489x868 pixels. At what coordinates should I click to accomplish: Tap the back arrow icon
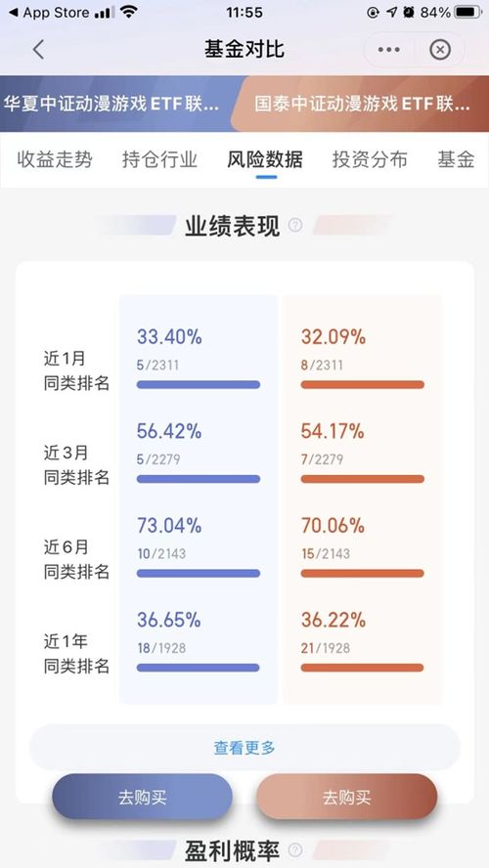coord(38,50)
